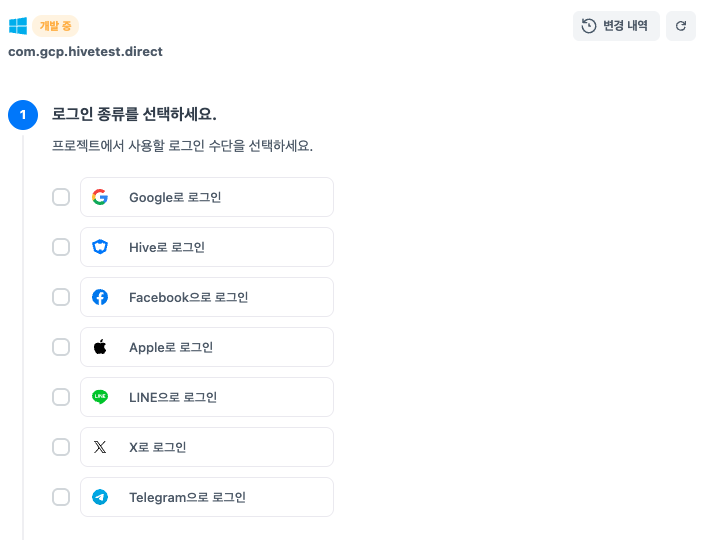Click step 1 circle marker
This screenshot has height=540, width=702.
coord(23,115)
